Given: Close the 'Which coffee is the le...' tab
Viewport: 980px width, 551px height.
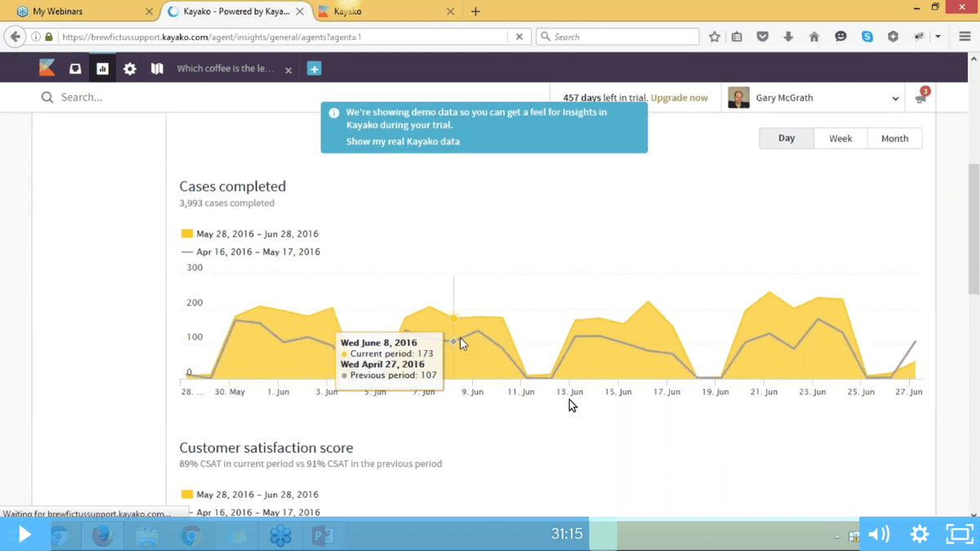Looking at the screenshot, I should click(288, 70).
